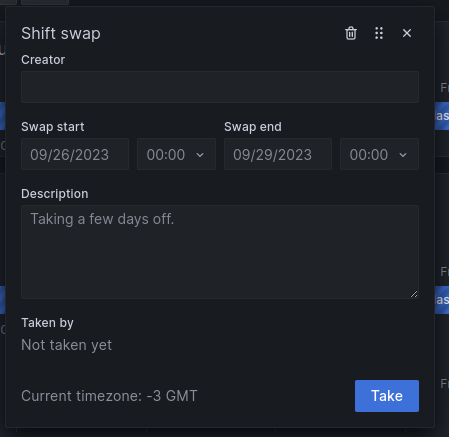Click the "Not taken yet" status text
This screenshot has height=437, width=449.
coord(67,345)
